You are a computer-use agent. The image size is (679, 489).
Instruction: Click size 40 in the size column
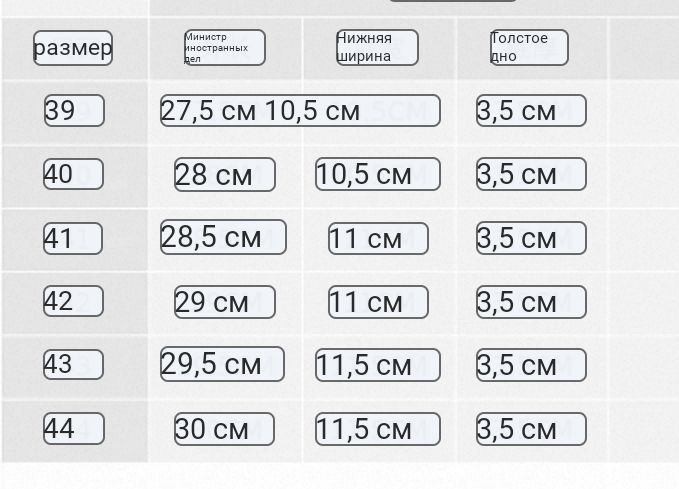pos(73,174)
